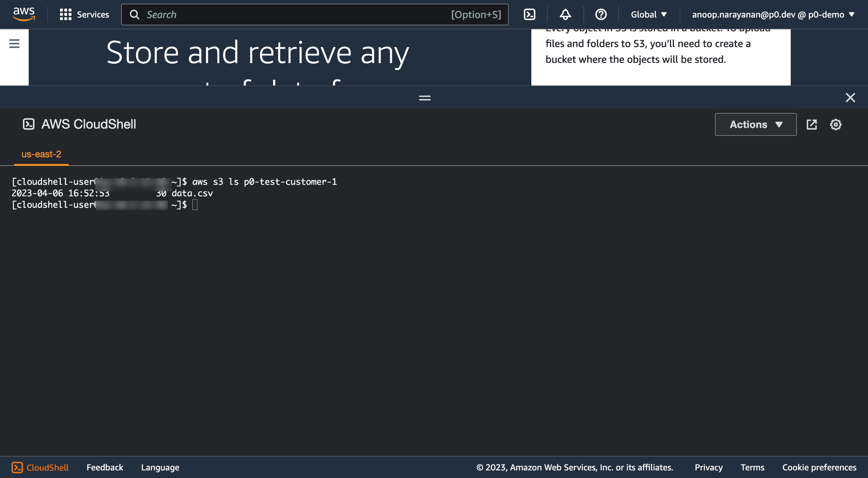Open CloudShell in new browser tab icon

point(811,124)
